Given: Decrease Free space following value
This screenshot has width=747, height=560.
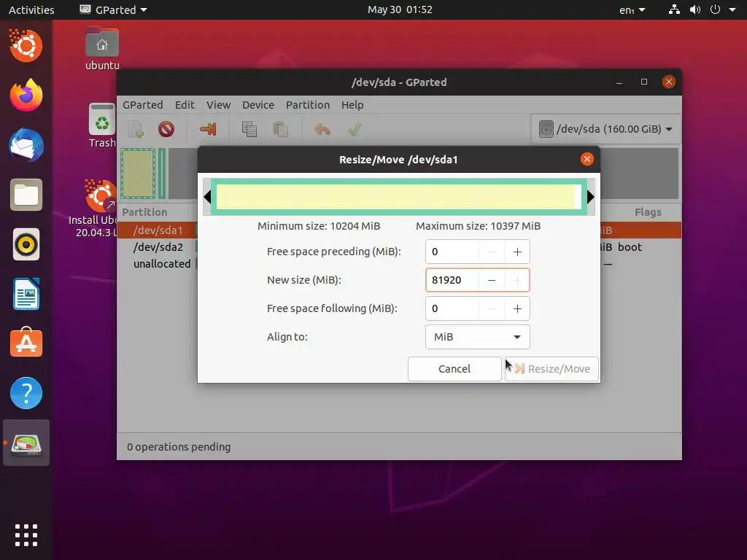Looking at the screenshot, I should [x=492, y=308].
